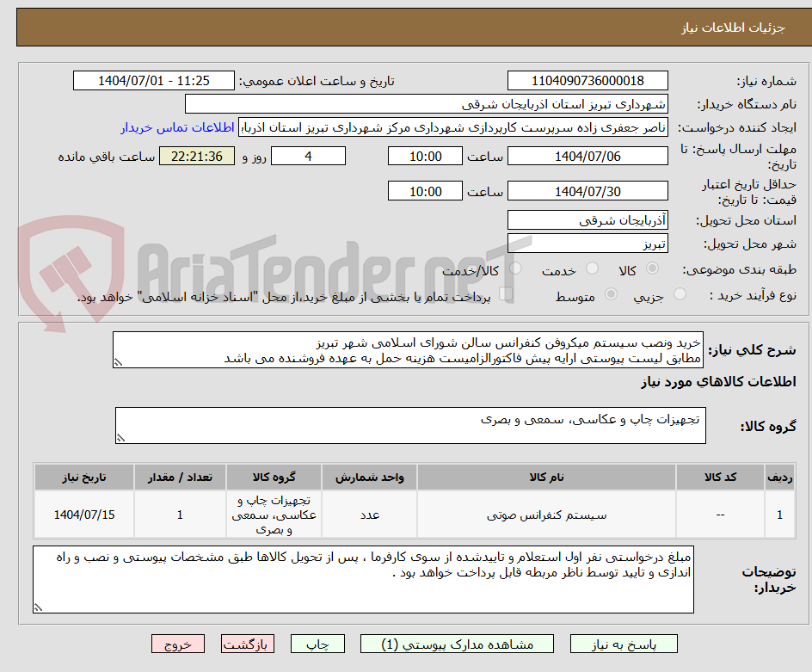Select the کالا radio button
The width and height of the screenshot is (812, 672).
point(652,268)
